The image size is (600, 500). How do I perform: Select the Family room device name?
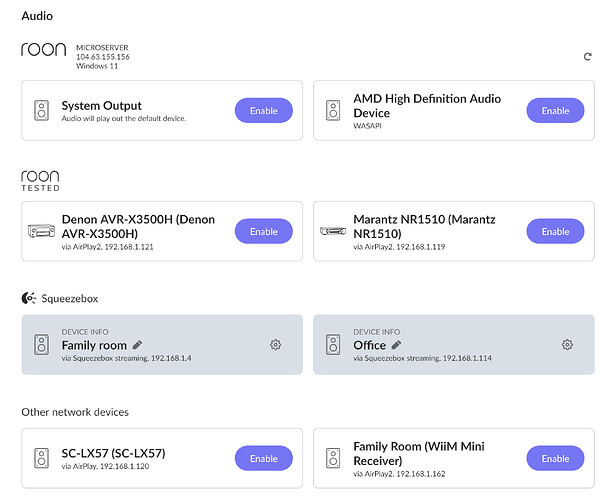[x=94, y=345]
